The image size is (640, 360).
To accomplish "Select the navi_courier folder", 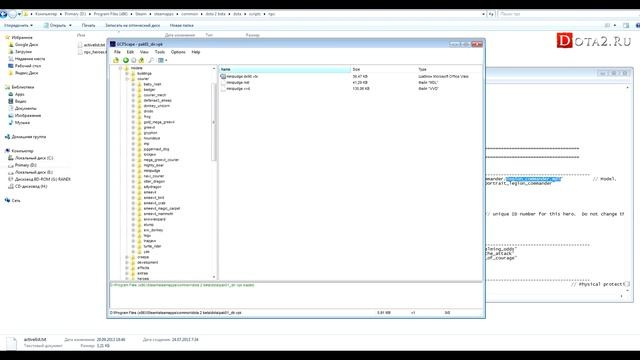I will pos(154,176).
